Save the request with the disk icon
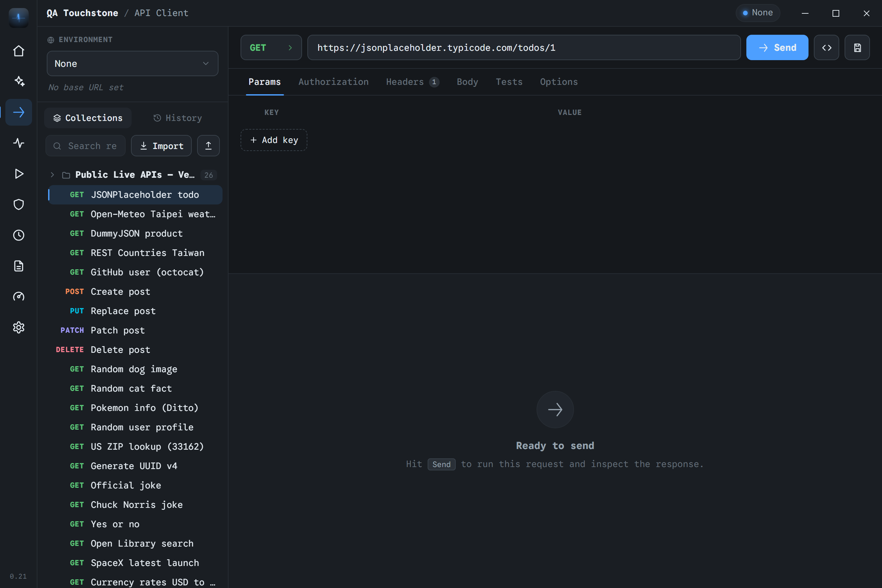This screenshot has height=588, width=882. click(857, 48)
